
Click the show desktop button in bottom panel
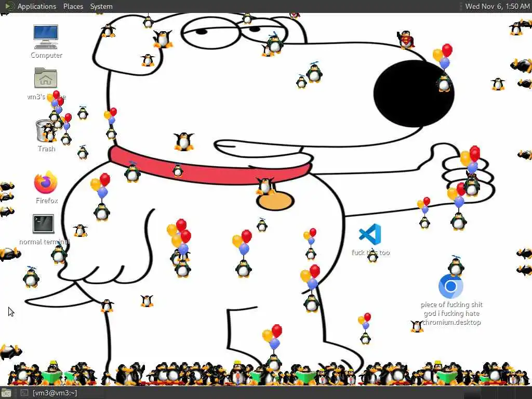point(6,393)
